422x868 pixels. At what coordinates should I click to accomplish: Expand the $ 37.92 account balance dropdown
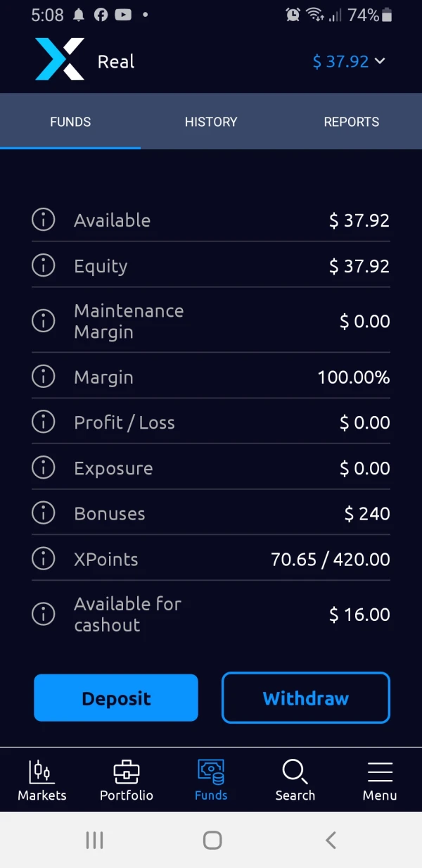[x=350, y=61]
